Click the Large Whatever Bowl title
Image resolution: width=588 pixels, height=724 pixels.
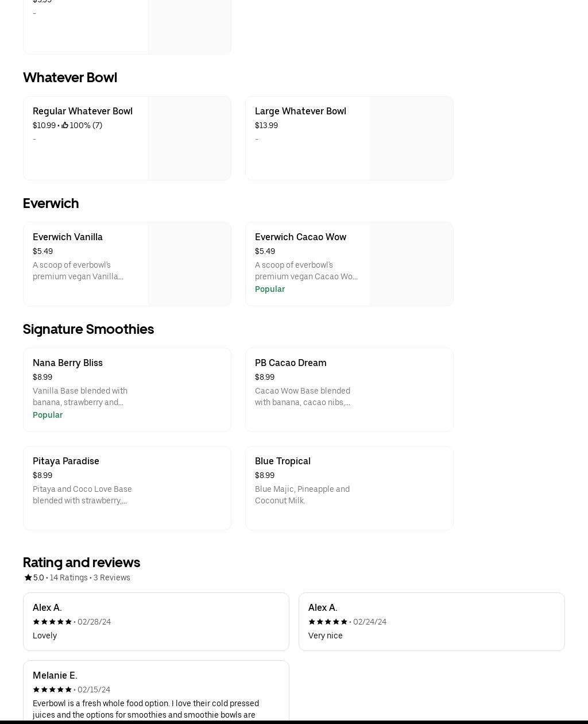(x=300, y=111)
